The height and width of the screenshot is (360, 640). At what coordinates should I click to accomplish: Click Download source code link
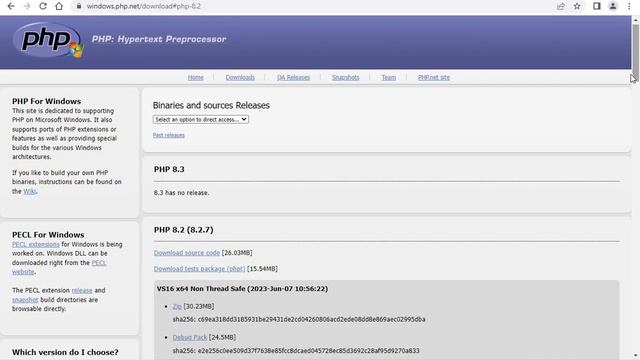click(x=187, y=253)
